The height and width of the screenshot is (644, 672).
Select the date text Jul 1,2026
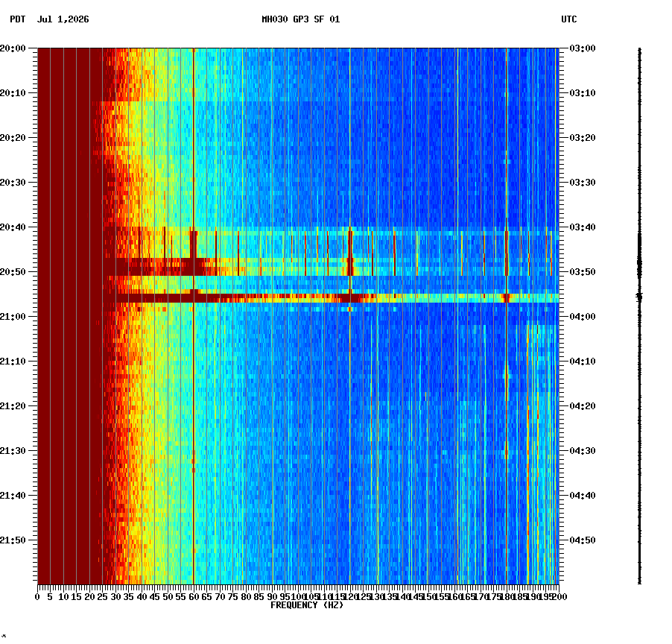[63, 19]
